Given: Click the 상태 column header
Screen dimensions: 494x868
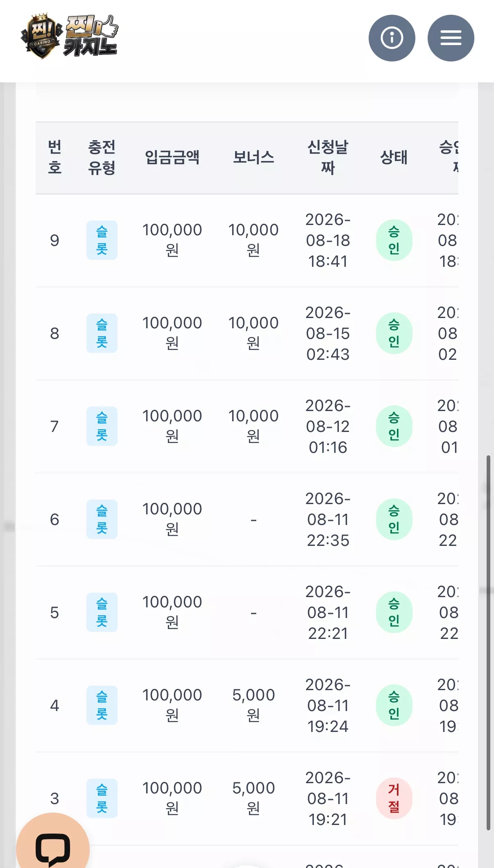Looking at the screenshot, I should pyautogui.click(x=394, y=157).
